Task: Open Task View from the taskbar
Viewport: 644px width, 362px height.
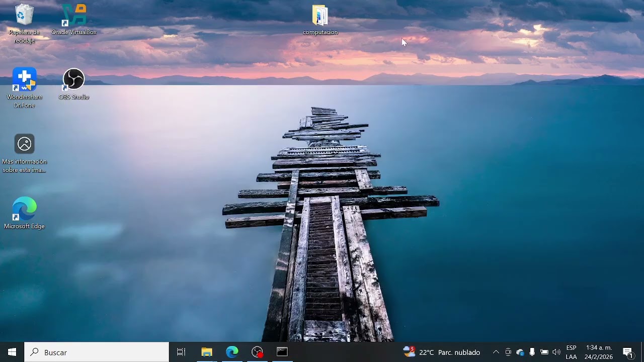Action: point(181,352)
